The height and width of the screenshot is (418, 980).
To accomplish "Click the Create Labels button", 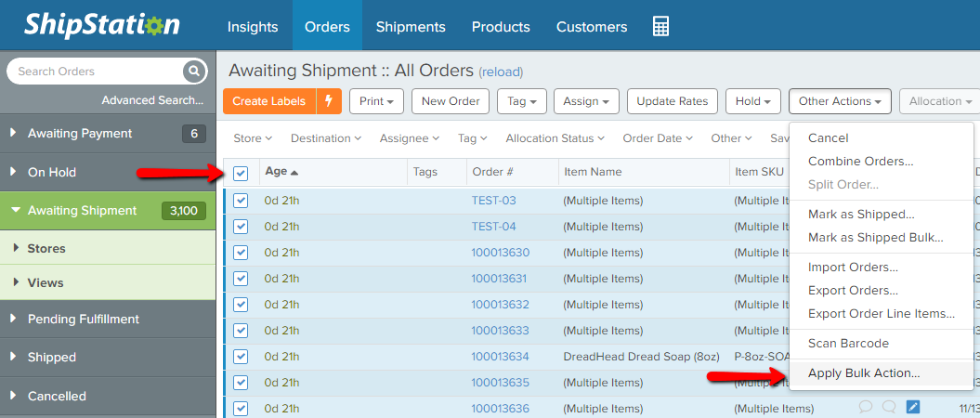I will tap(269, 101).
